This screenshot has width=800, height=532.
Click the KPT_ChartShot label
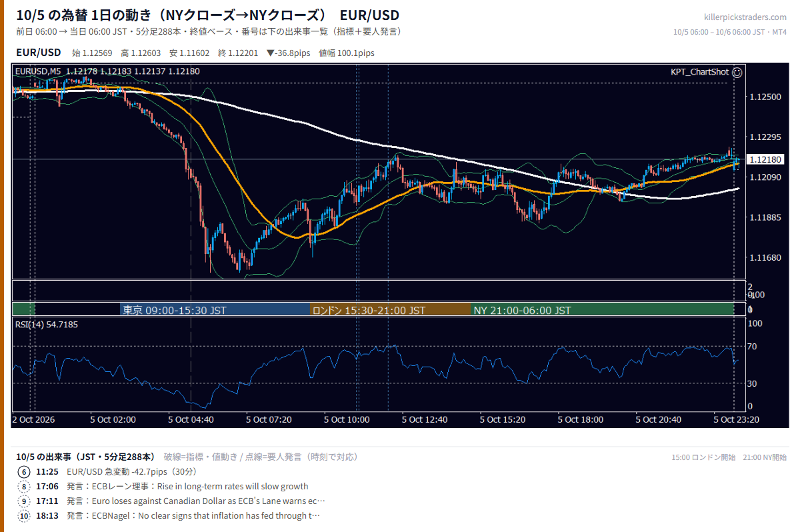point(700,71)
